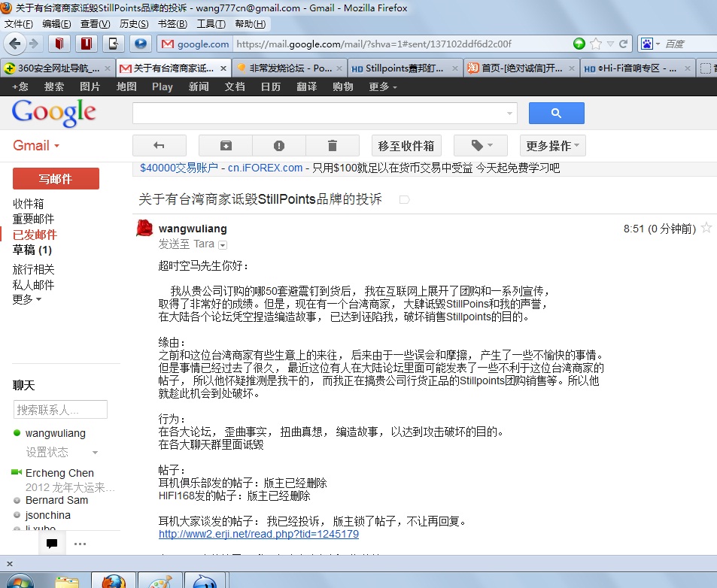Archive this email with the archive icon
Screen dimensions: 717x588
point(226,146)
